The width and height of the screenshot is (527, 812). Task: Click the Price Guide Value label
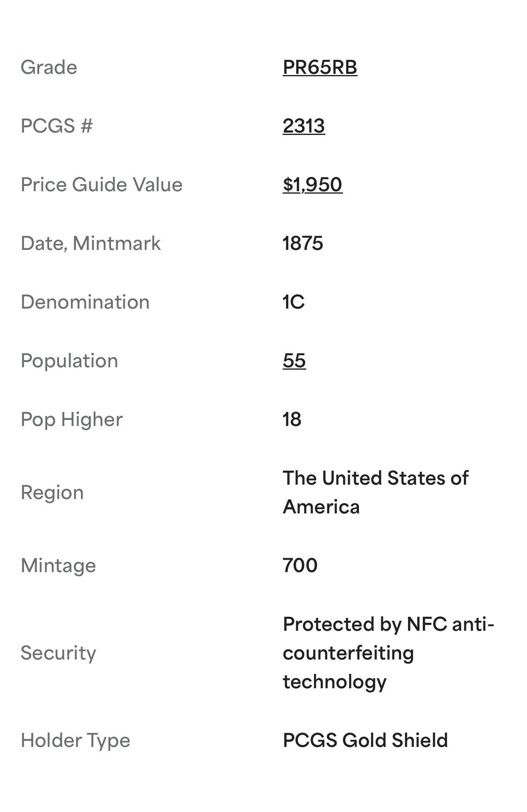101,185
